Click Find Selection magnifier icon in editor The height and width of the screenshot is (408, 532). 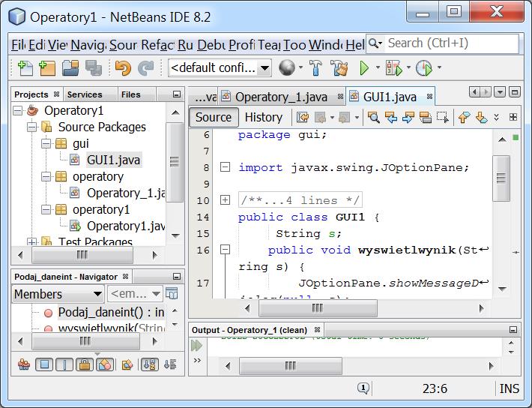374,118
